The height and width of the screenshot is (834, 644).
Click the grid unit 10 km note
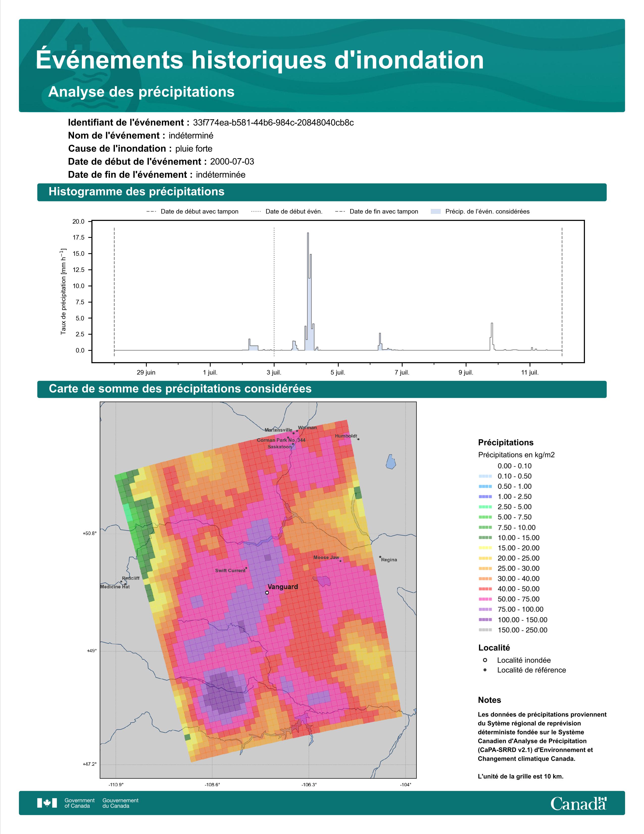click(x=521, y=776)
